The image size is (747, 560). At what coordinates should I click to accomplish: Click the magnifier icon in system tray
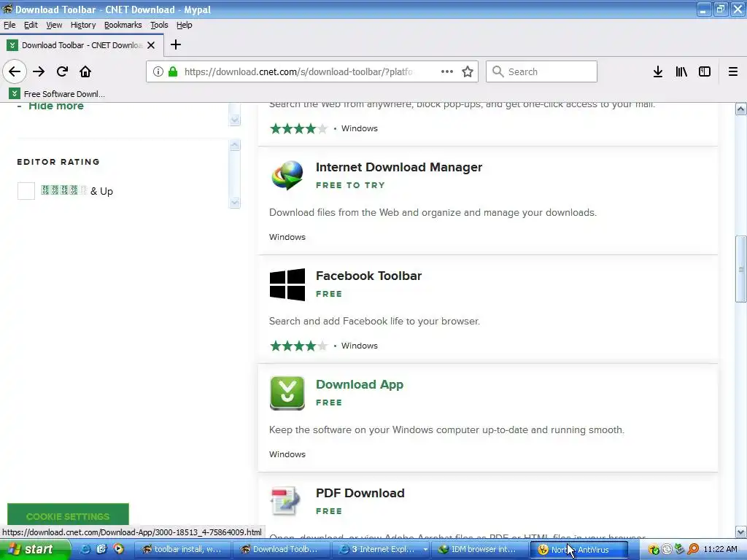(693, 550)
